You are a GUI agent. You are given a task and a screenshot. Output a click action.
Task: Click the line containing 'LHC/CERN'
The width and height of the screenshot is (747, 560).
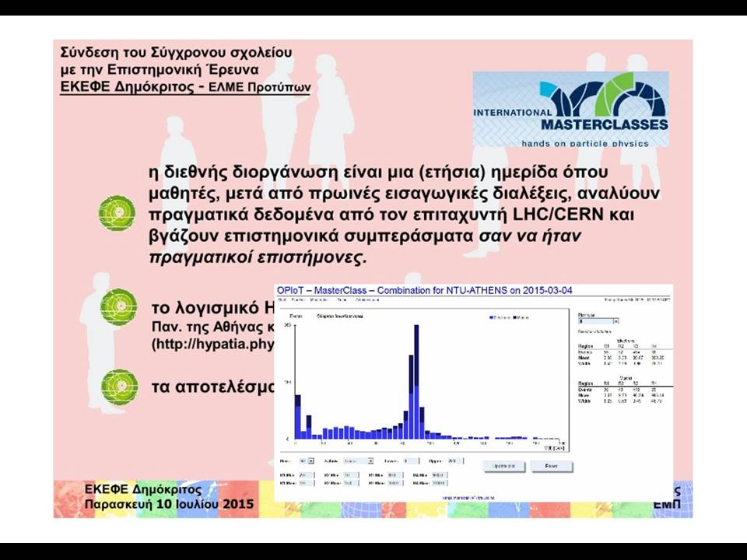pyautogui.click(x=391, y=215)
